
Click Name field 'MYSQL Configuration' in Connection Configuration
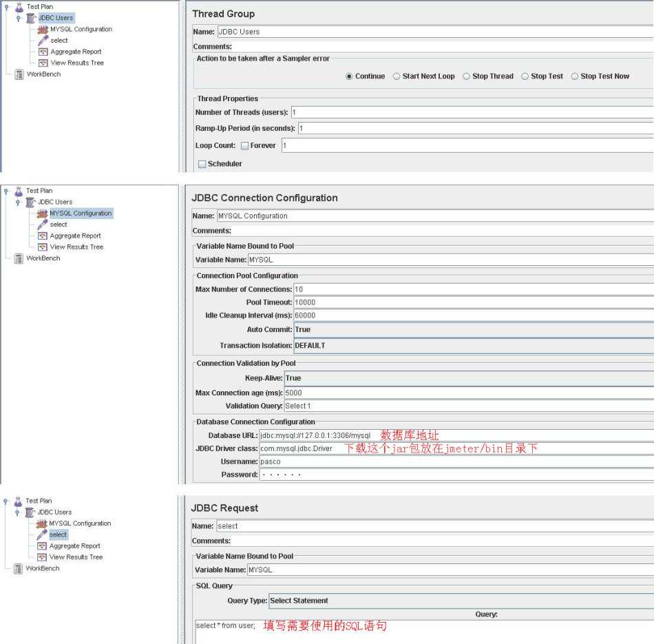436,216
